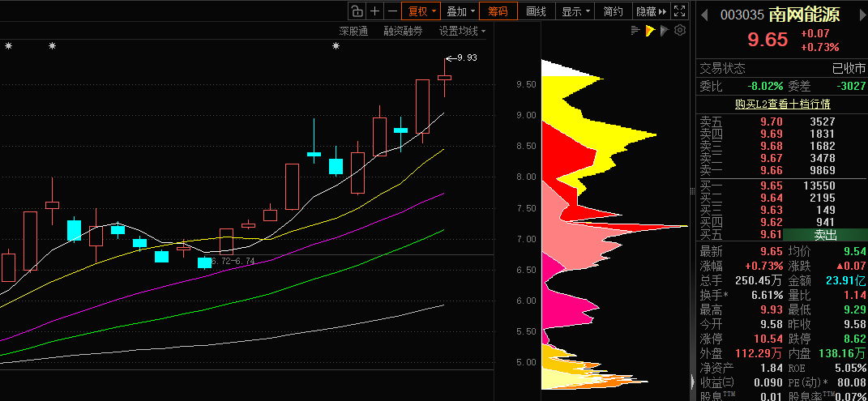Click the 均价 value 9.54

point(855,252)
